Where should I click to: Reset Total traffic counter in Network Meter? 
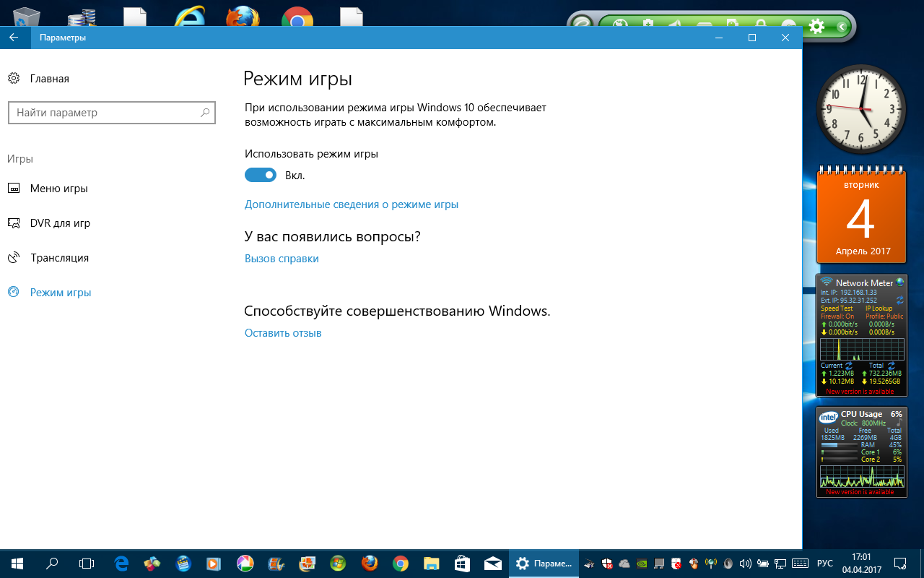pos(891,366)
